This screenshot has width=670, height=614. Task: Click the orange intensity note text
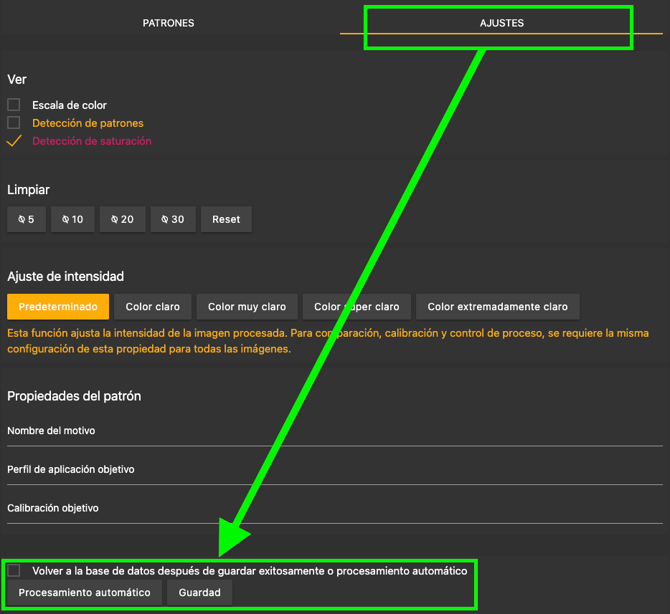tap(328, 341)
